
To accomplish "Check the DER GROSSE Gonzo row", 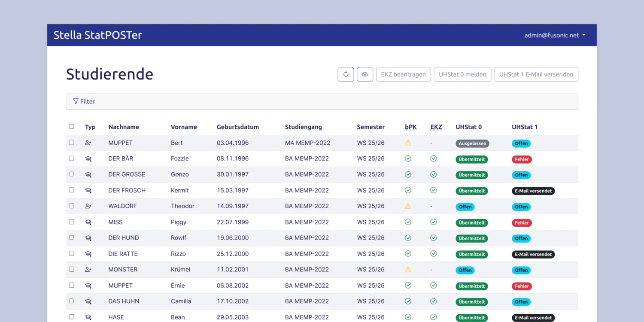I will (71, 174).
